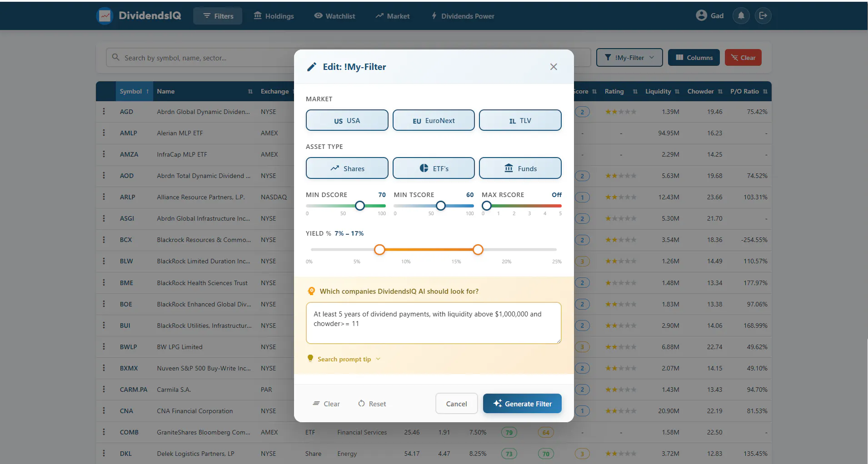Click the 103.31% payout ratio cell
The image size is (868, 464).
click(x=755, y=197)
